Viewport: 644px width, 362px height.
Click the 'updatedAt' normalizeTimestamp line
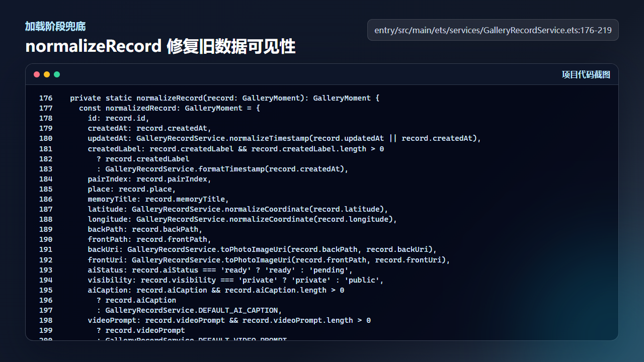285,138
